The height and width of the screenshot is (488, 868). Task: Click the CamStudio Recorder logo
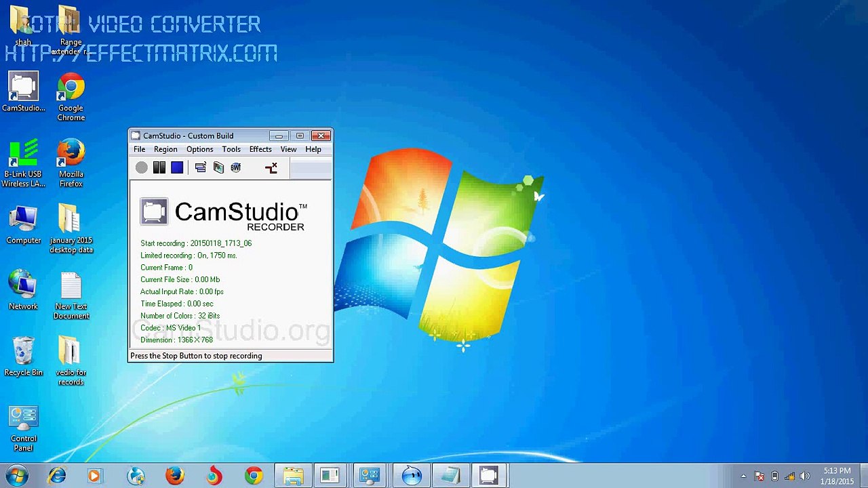(224, 215)
